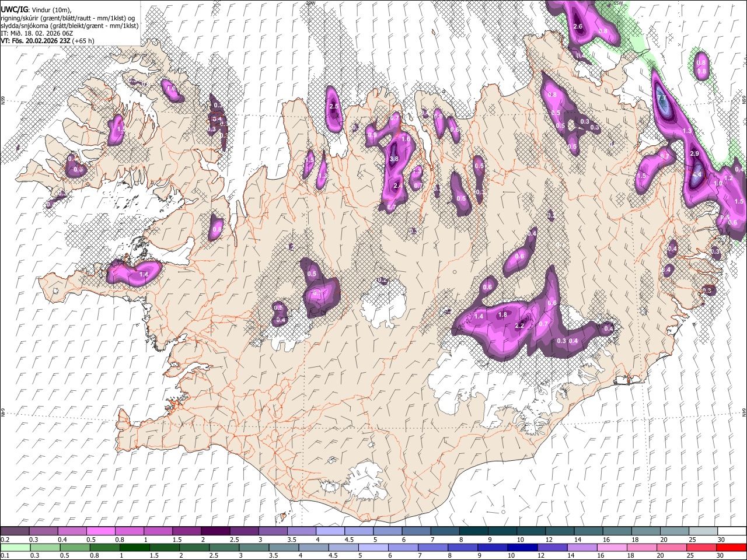The width and height of the screenshot is (747, 560).
Task: Pick the bottom-row bright red swatch starting at 30
Action: (x=731, y=547)
